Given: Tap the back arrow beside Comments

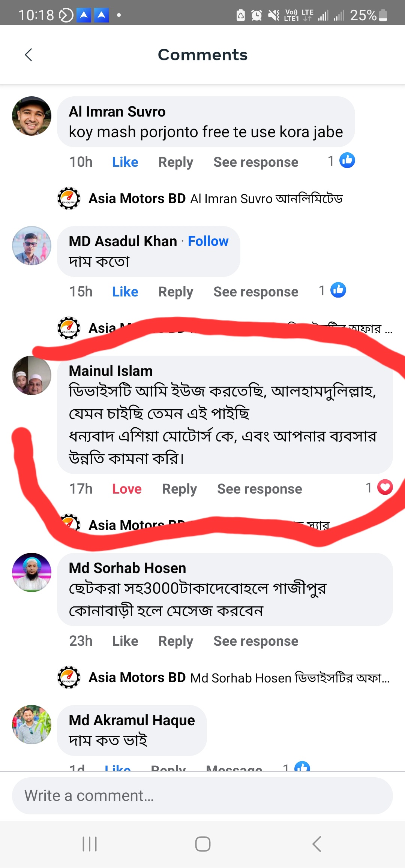Looking at the screenshot, I should click(28, 55).
